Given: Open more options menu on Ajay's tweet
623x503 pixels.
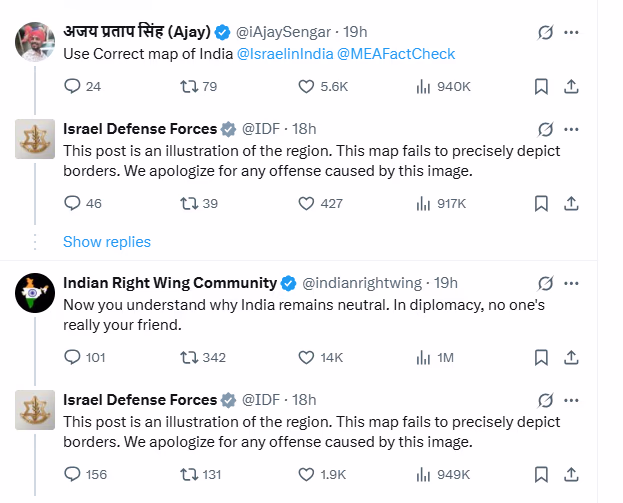Looking at the screenshot, I should (x=572, y=32).
